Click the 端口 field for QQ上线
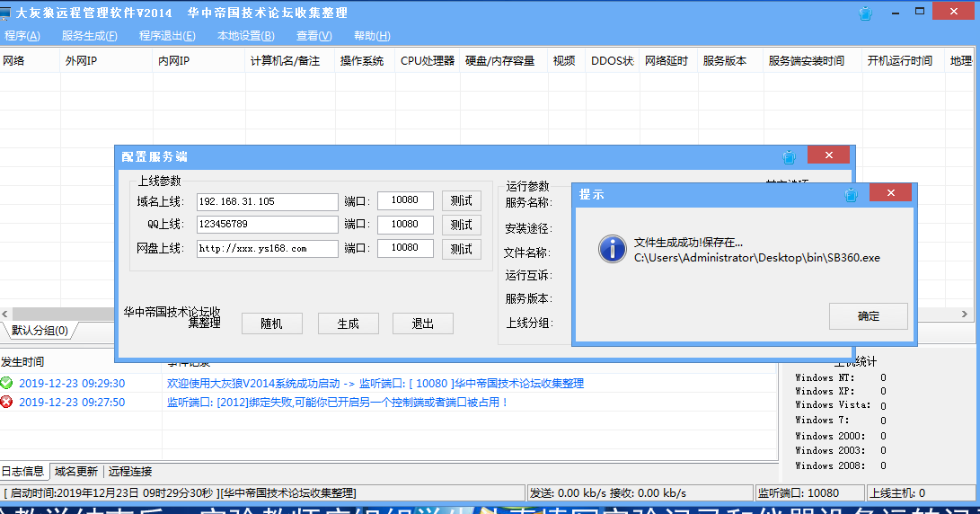Image resolution: width=980 pixels, height=514 pixels. coord(405,224)
